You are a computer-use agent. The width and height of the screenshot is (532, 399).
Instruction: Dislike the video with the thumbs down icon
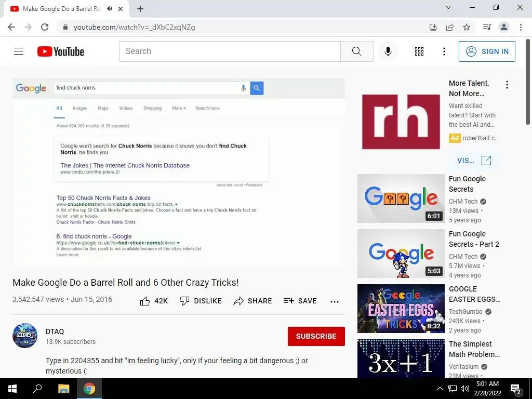tap(184, 301)
